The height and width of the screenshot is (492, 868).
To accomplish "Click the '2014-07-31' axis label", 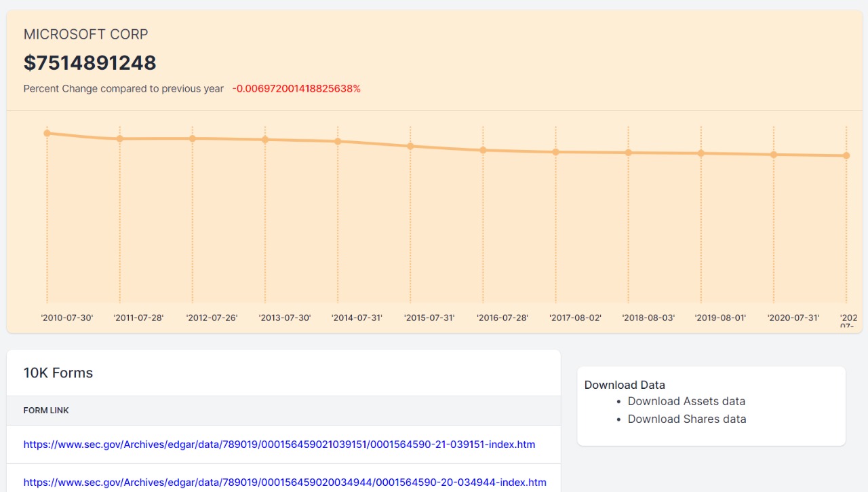I will (x=357, y=318).
